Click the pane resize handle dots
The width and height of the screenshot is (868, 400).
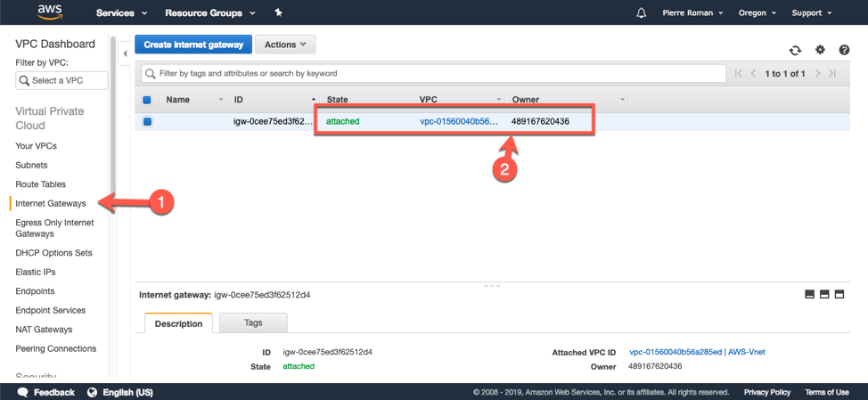pyautogui.click(x=492, y=286)
